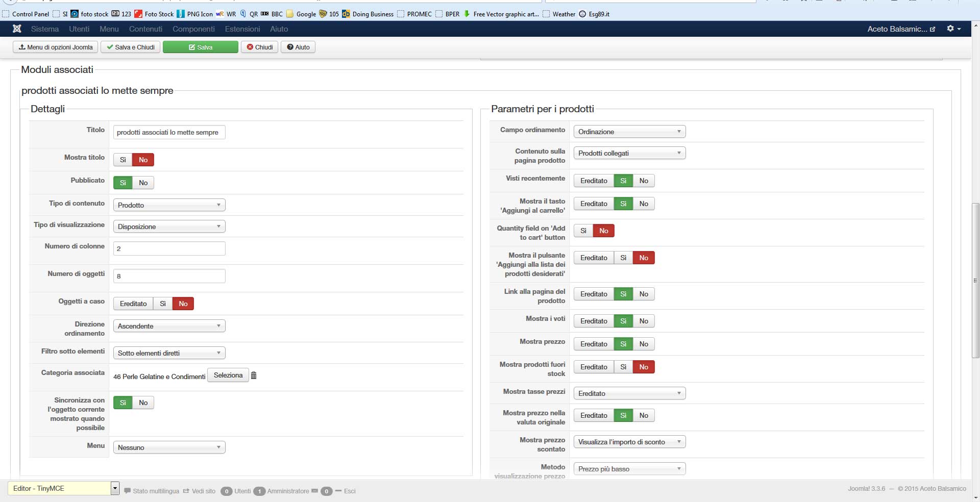Open the Metodo visualizzazione prezzo dropdown

tap(630, 469)
